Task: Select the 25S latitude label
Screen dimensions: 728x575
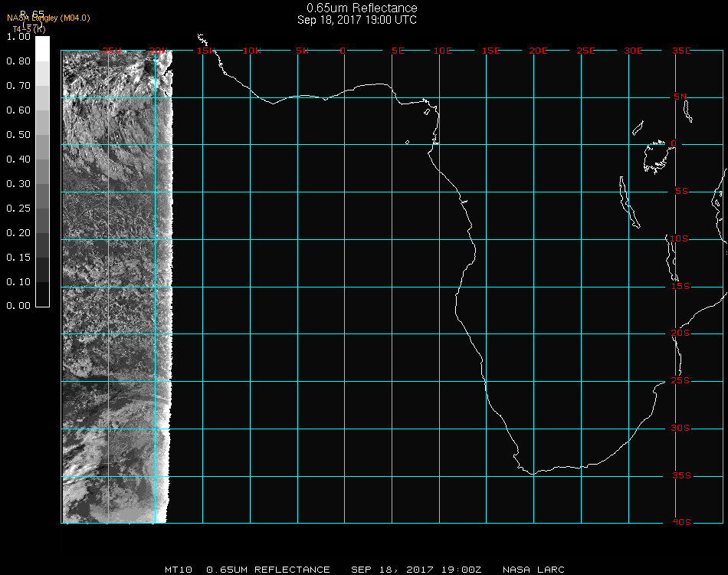Action: click(x=681, y=381)
